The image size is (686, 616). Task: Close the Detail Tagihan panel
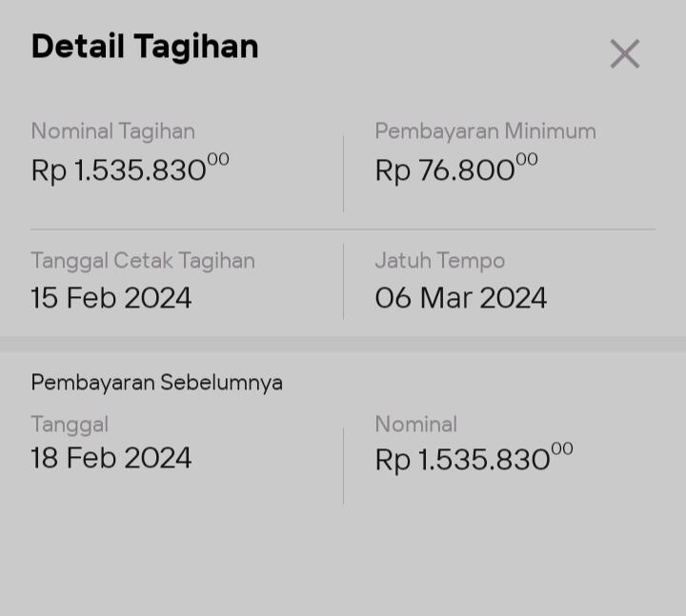click(x=625, y=54)
